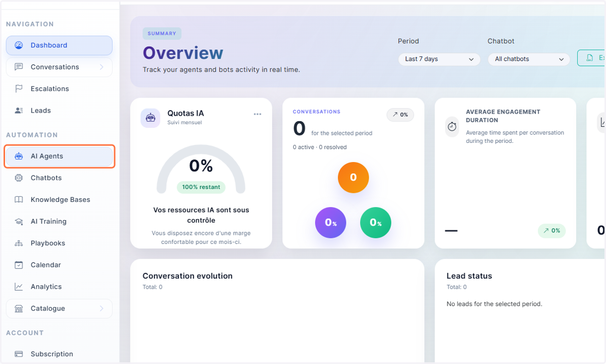Viewport: 606px width, 364px height.
Task: Click the 0% trend badge on Conversations card
Action: [x=400, y=115]
